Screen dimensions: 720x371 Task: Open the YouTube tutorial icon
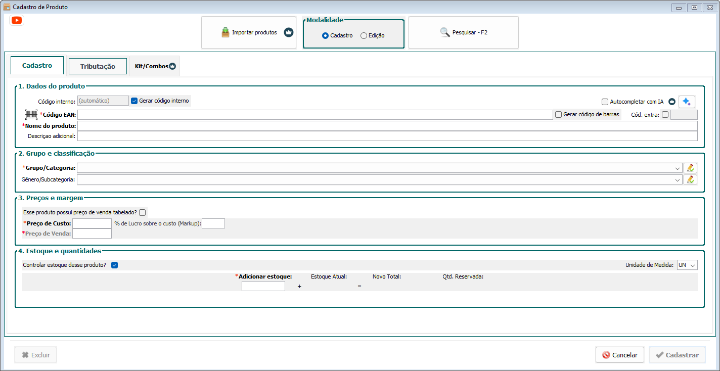pyautogui.click(x=17, y=20)
